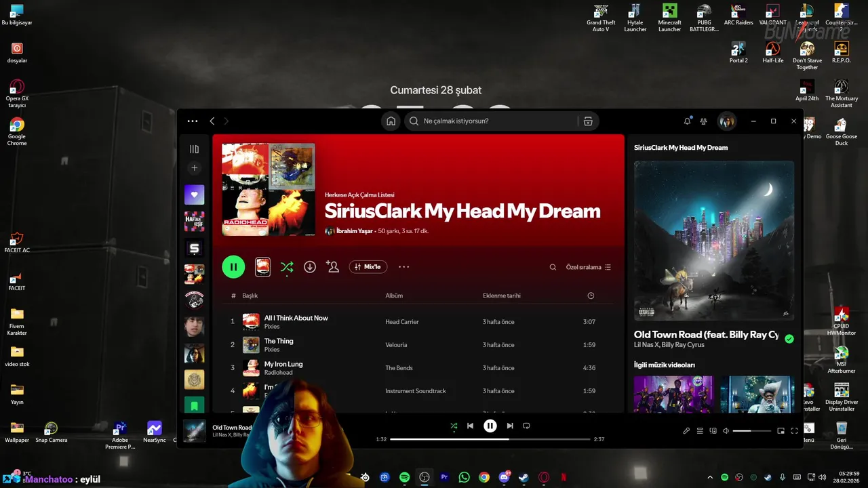This screenshot has width=868, height=488.
Task: Enter Spotify full screen mode
Action: tap(794, 431)
